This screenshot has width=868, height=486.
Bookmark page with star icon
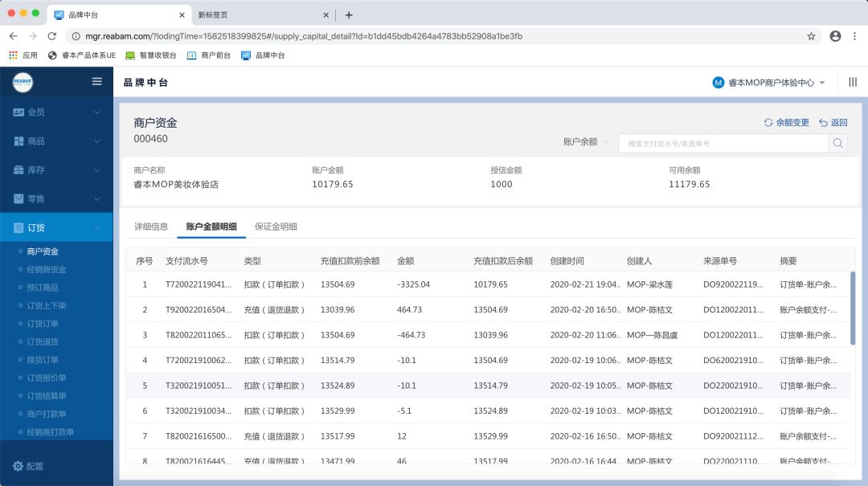(x=811, y=36)
